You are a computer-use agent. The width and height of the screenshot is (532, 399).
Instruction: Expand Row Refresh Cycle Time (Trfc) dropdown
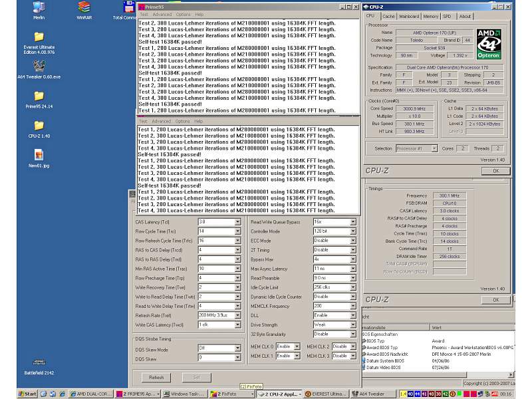point(237,241)
